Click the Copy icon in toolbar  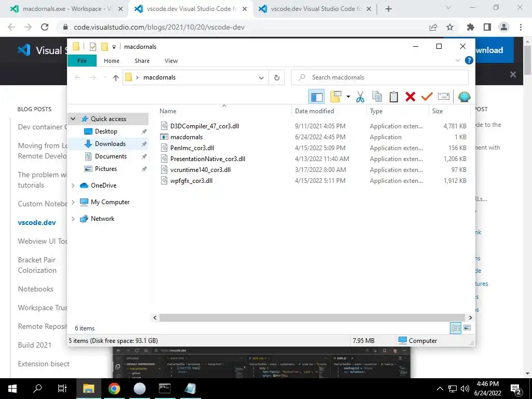click(377, 97)
